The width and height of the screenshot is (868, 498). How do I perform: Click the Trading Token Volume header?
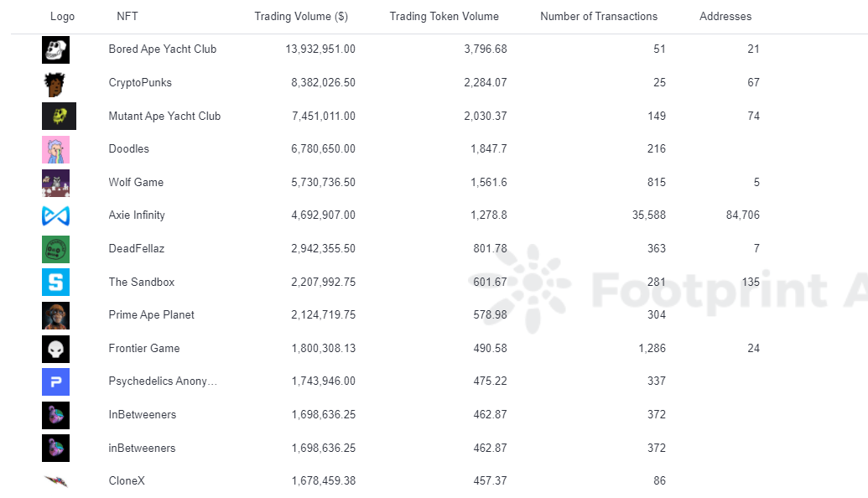(444, 16)
